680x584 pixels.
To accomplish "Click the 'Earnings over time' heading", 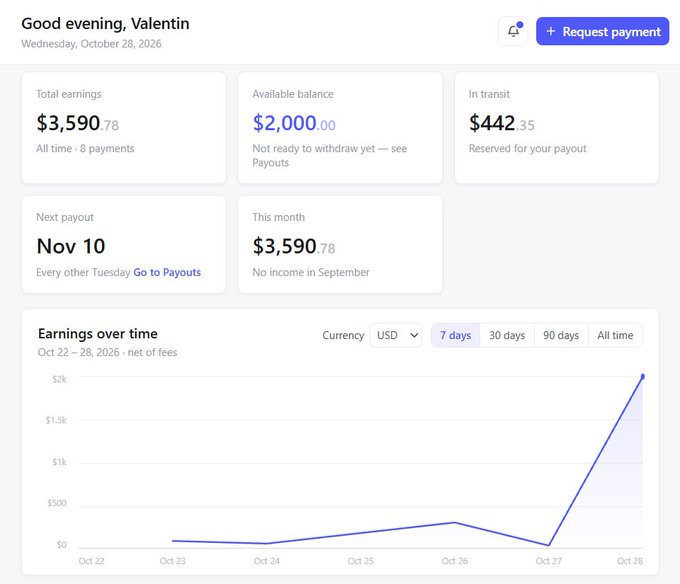I will [x=98, y=334].
